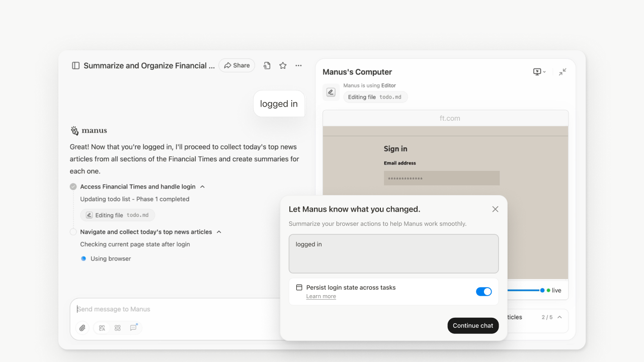Open the three-dot more options menu
The height and width of the screenshot is (362, 644).
pyautogui.click(x=299, y=65)
